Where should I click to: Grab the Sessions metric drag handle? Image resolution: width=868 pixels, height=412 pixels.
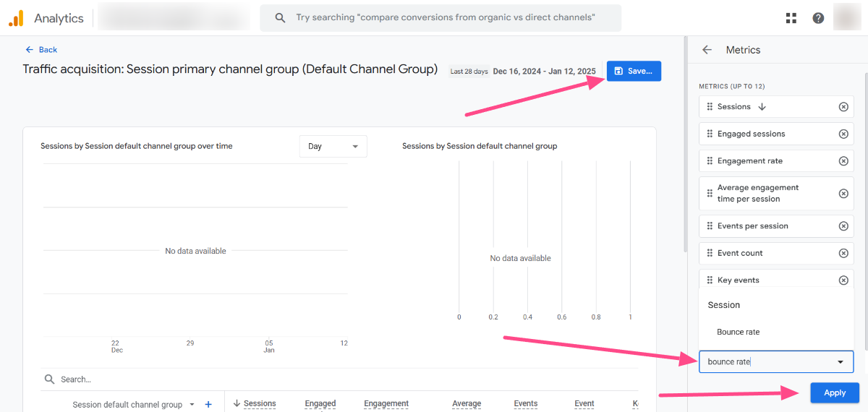coord(709,107)
